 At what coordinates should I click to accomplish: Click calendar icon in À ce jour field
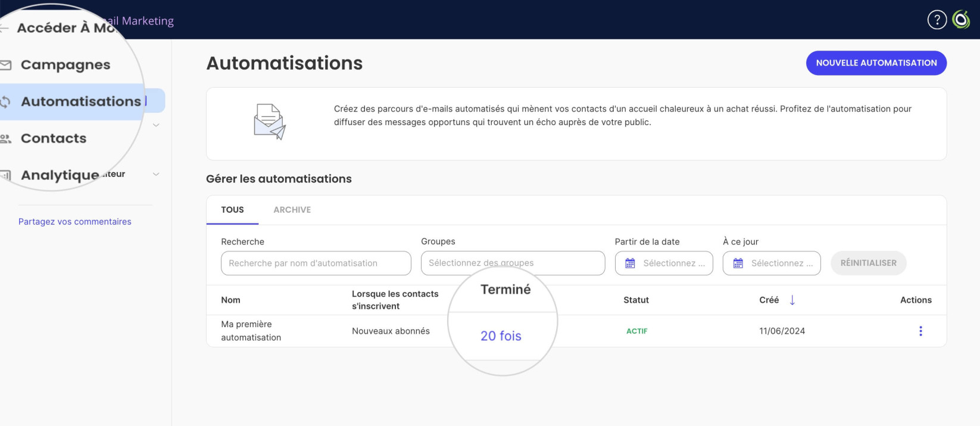738,263
